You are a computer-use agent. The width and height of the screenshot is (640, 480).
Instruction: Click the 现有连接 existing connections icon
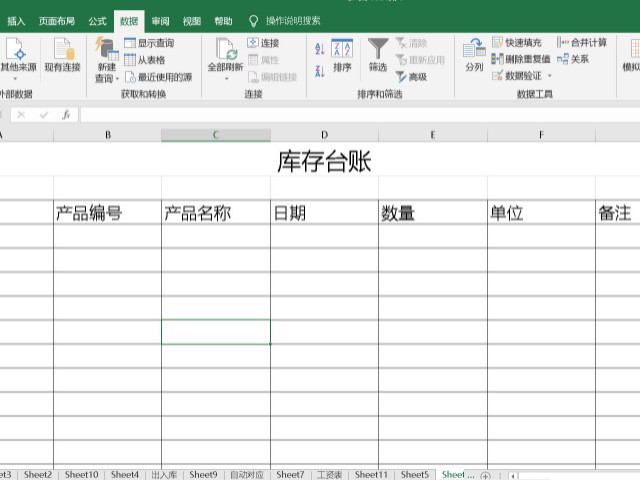pyautogui.click(x=62, y=50)
